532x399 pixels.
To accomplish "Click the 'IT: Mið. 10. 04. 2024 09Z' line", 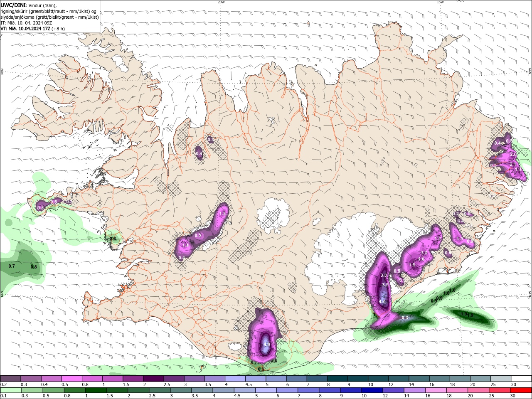I will [27, 23].
